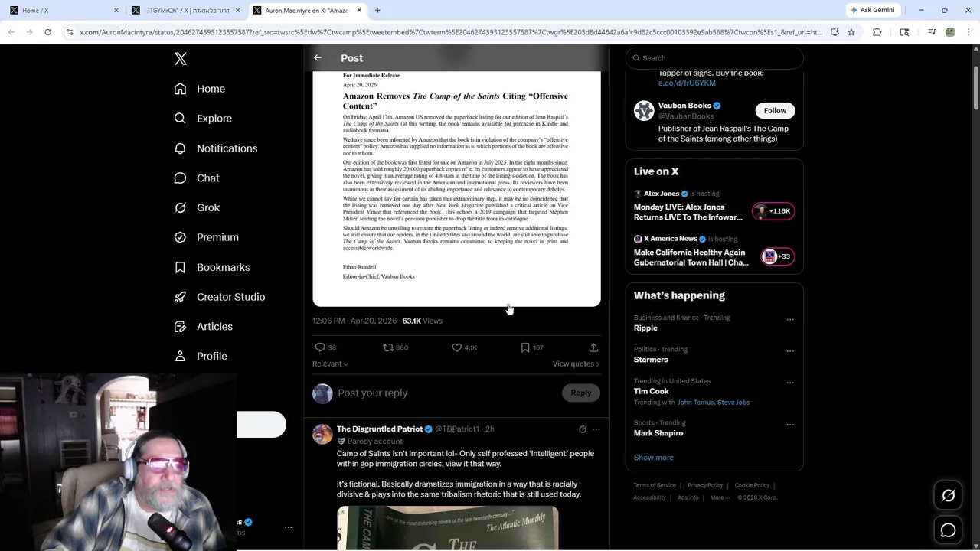Open View quotes link
980x551 pixels.
pyautogui.click(x=576, y=364)
